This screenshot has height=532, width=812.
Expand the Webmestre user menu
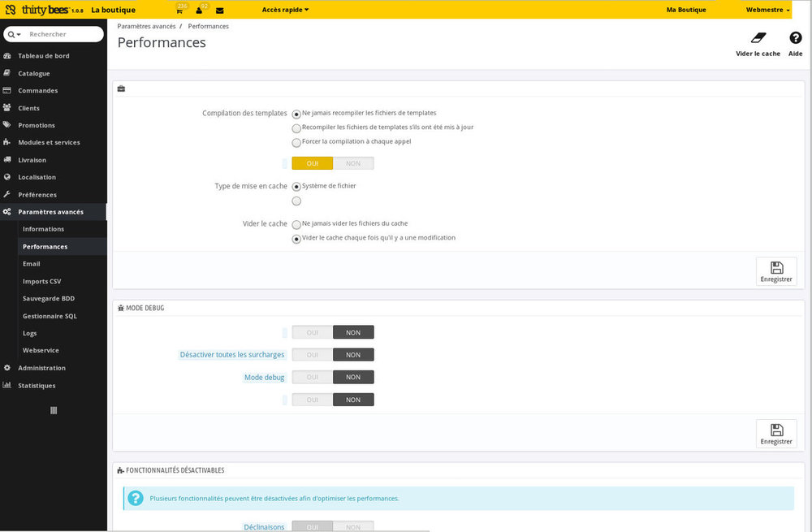click(x=767, y=10)
